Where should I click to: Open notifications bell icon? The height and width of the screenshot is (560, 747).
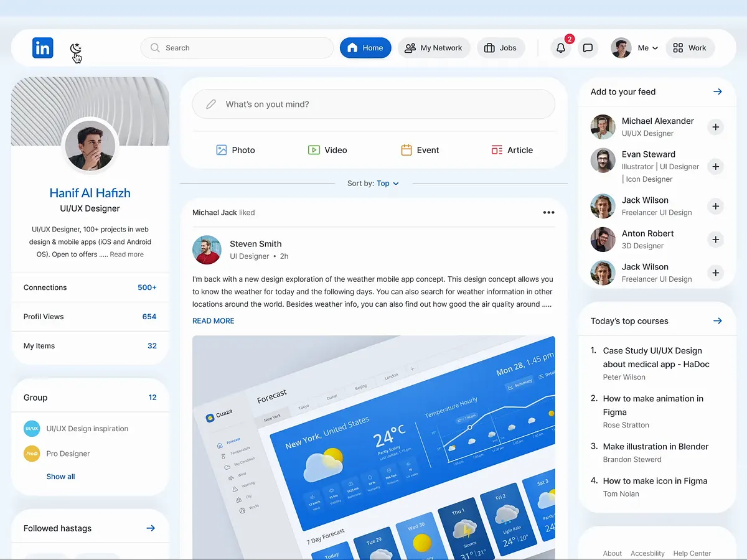tap(561, 48)
